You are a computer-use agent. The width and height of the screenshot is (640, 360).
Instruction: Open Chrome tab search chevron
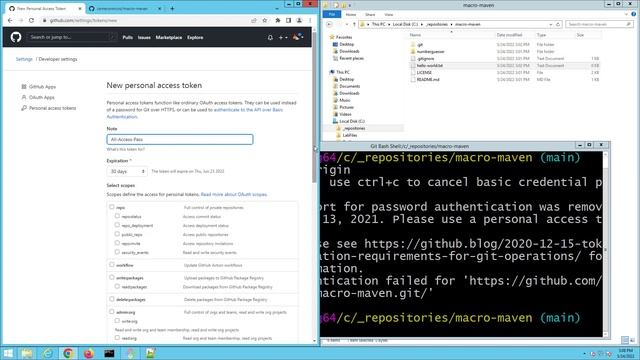tap(277, 9)
